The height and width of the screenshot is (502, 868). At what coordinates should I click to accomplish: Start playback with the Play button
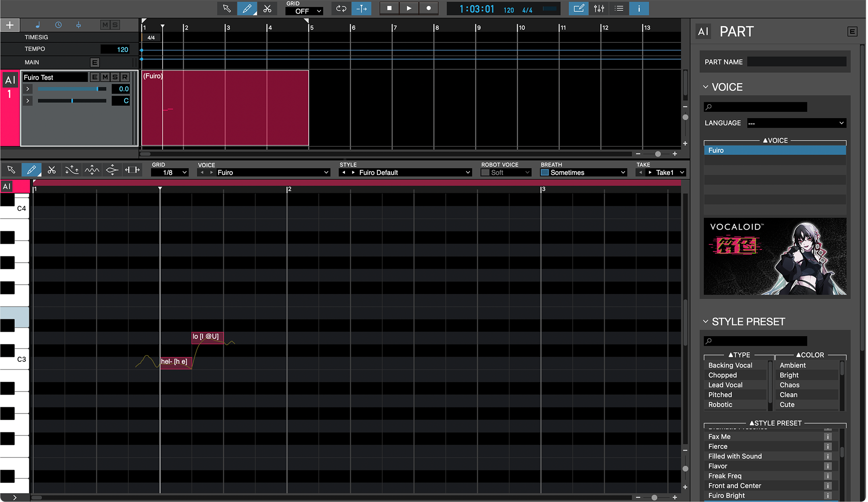pyautogui.click(x=409, y=8)
